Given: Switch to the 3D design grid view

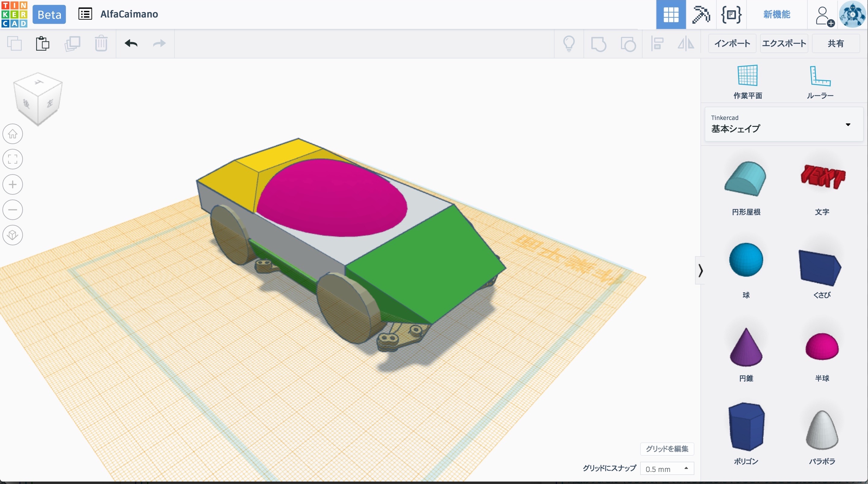Looking at the screenshot, I should point(671,14).
